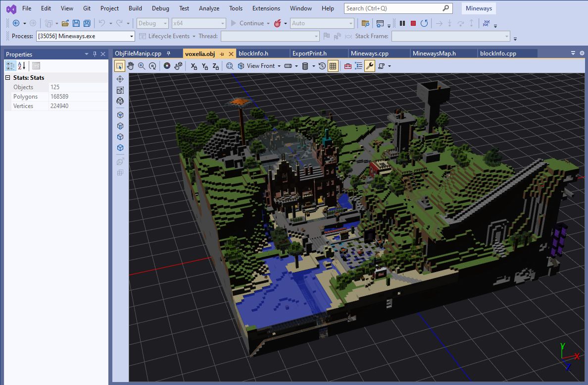Viewport: 588px width, 385px height.
Task: Open the Debug menu
Action: (x=160, y=8)
